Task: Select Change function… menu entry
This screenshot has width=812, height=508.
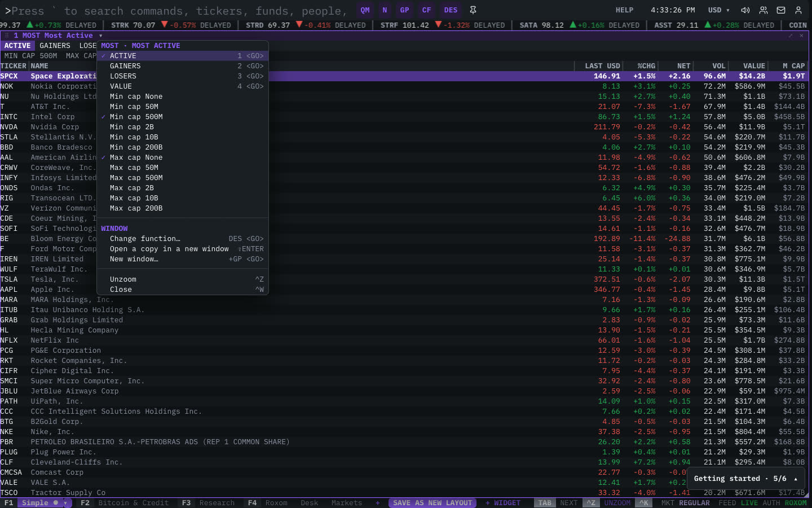Action: 183,239
